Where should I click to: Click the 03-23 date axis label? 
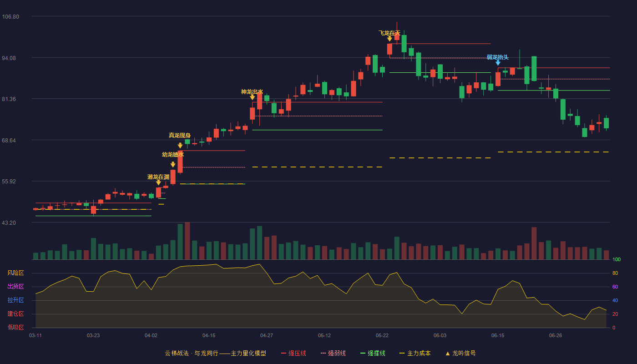(93, 335)
